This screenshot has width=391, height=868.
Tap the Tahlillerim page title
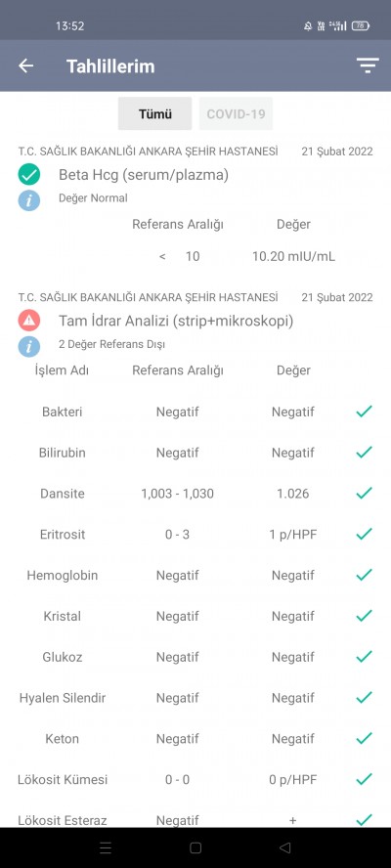[110, 66]
